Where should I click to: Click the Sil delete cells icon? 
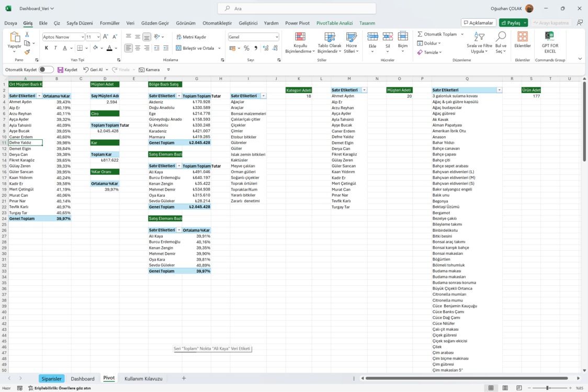388,37
